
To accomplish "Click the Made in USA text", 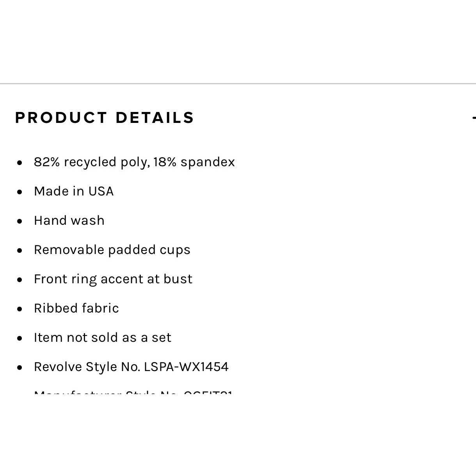I will [74, 191].
